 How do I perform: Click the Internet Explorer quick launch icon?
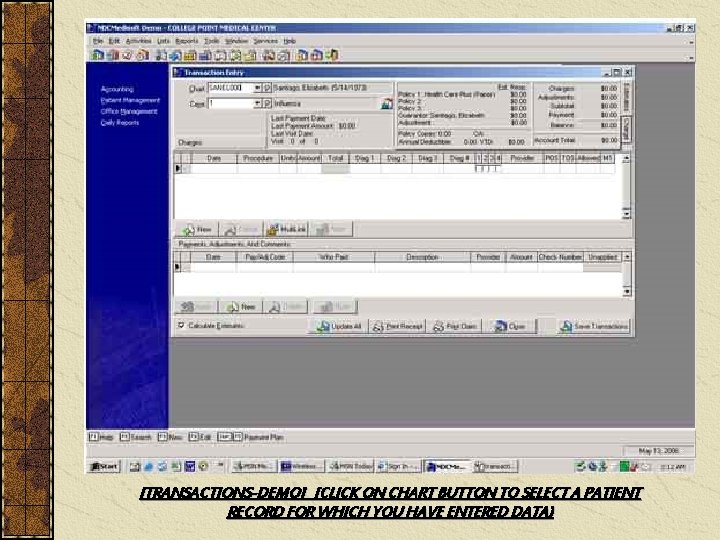point(148,467)
